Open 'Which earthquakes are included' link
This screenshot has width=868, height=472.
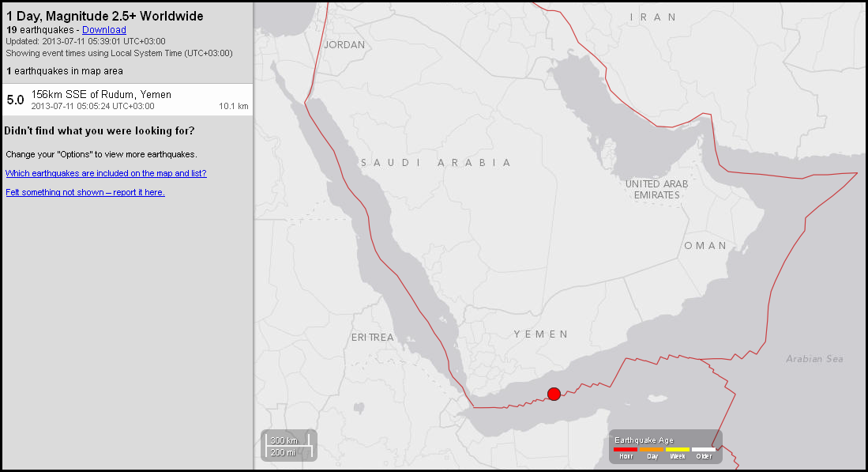(106, 173)
